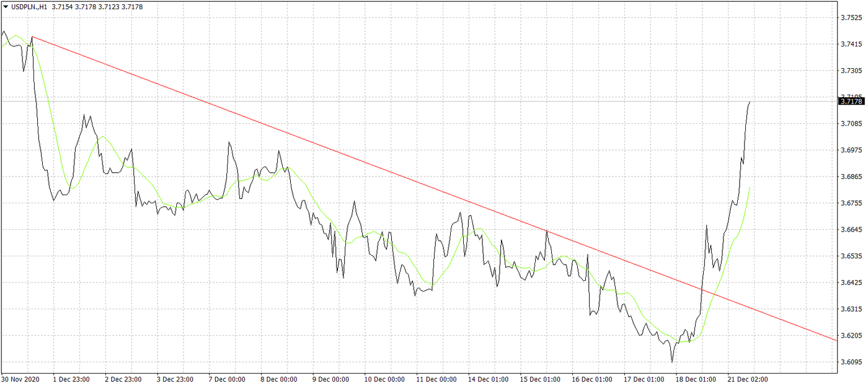Click the 15 Dec 01:00 time label
The image size is (868, 386).
(x=540, y=379)
